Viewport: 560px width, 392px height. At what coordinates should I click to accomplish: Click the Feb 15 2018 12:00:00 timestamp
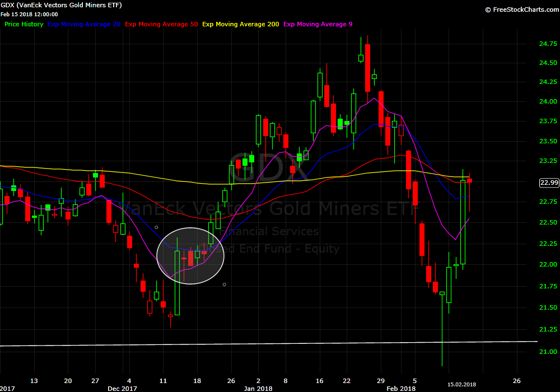coord(29,15)
